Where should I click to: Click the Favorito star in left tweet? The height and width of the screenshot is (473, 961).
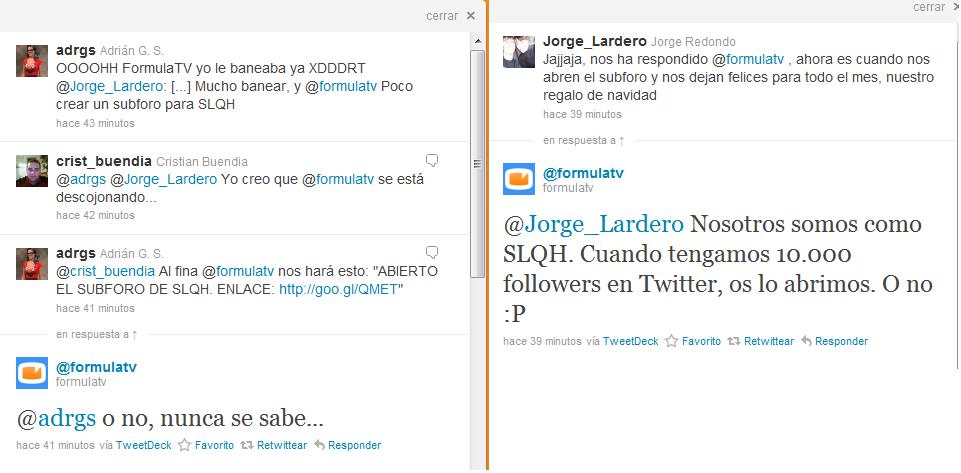tap(184, 445)
